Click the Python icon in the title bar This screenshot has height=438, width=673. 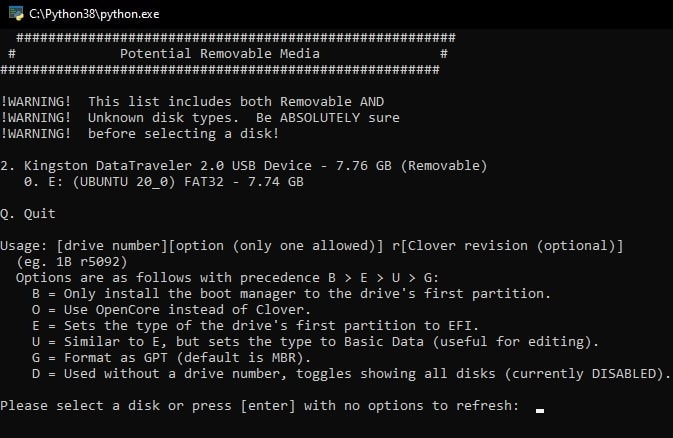pos(16,13)
